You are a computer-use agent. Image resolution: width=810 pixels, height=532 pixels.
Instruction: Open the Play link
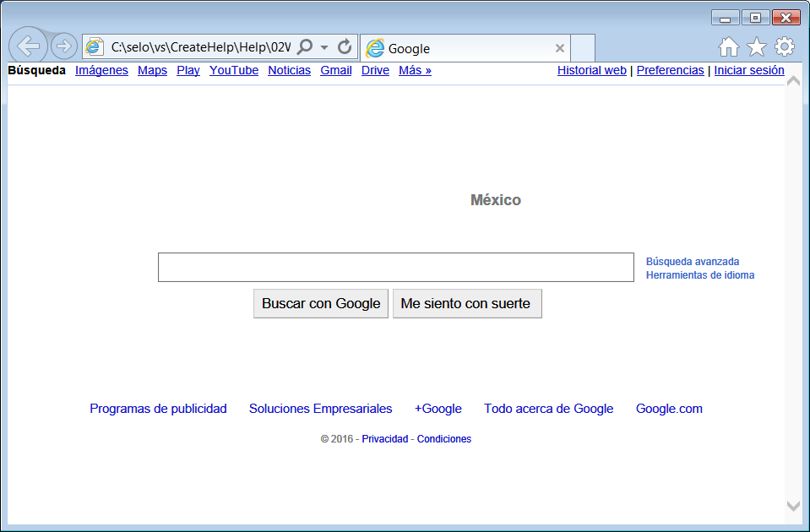(x=188, y=70)
